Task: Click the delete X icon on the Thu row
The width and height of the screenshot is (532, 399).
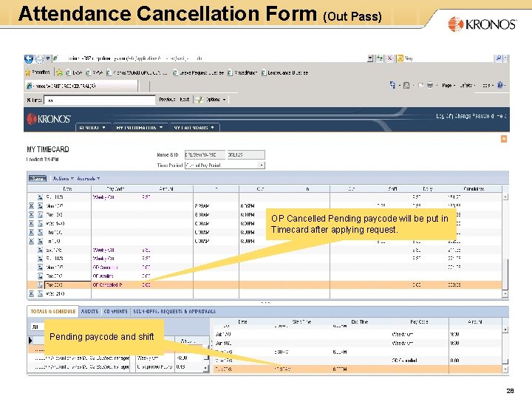Action: pos(31,233)
